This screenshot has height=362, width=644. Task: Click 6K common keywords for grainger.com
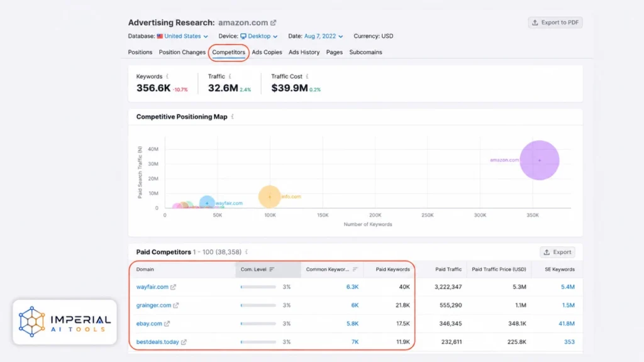click(x=355, y=305)
